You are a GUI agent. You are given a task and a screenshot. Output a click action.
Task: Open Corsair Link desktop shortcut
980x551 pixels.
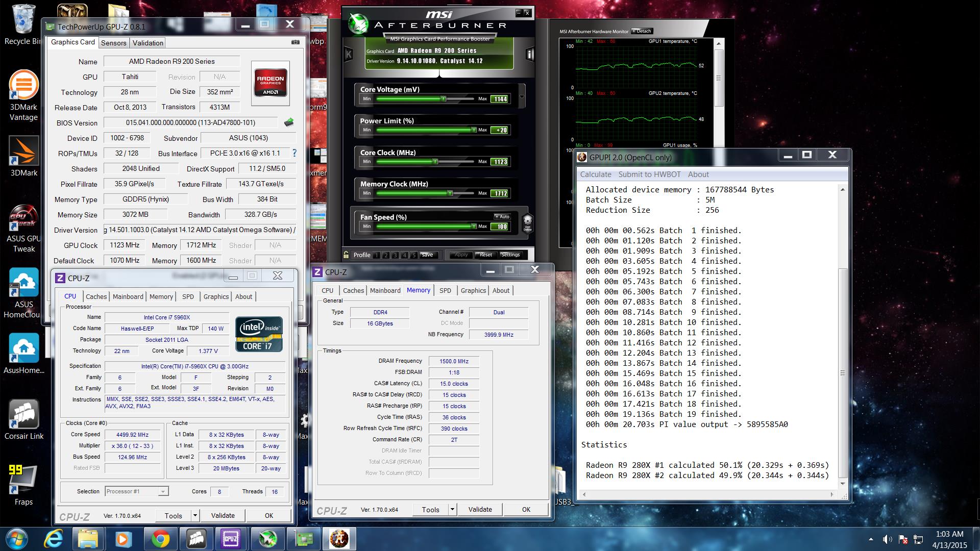(23, 419)
